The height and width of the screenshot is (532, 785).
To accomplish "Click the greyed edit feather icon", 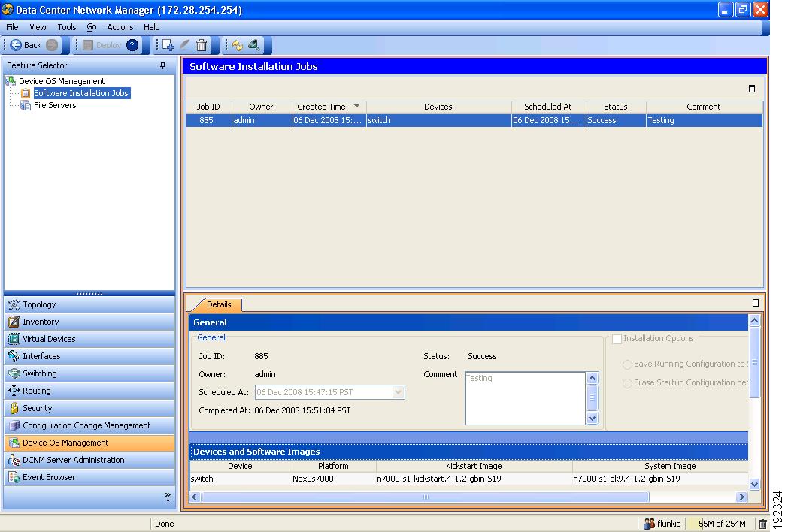I will click(x=185, y=45).
